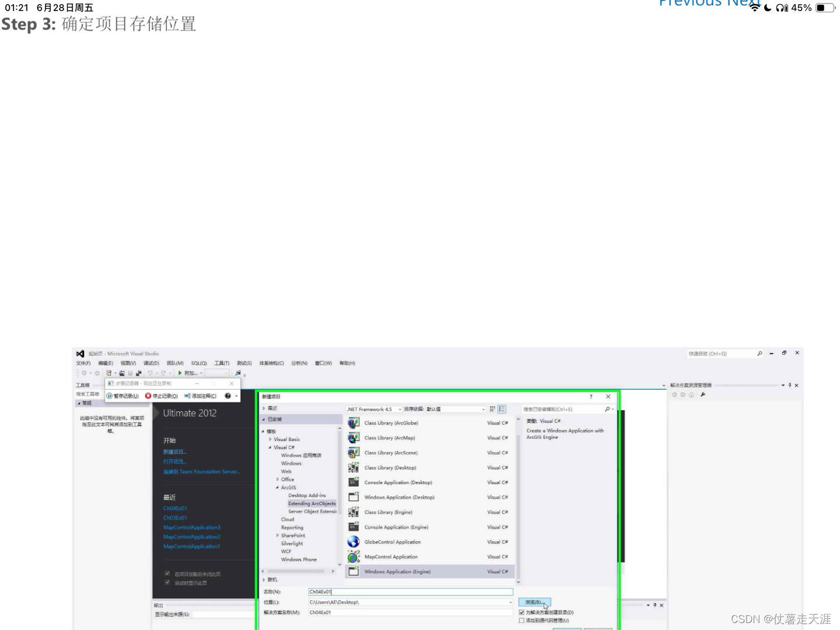
Task: Pin the Solution Explorer panel
Action: click(x=790, y=385)
